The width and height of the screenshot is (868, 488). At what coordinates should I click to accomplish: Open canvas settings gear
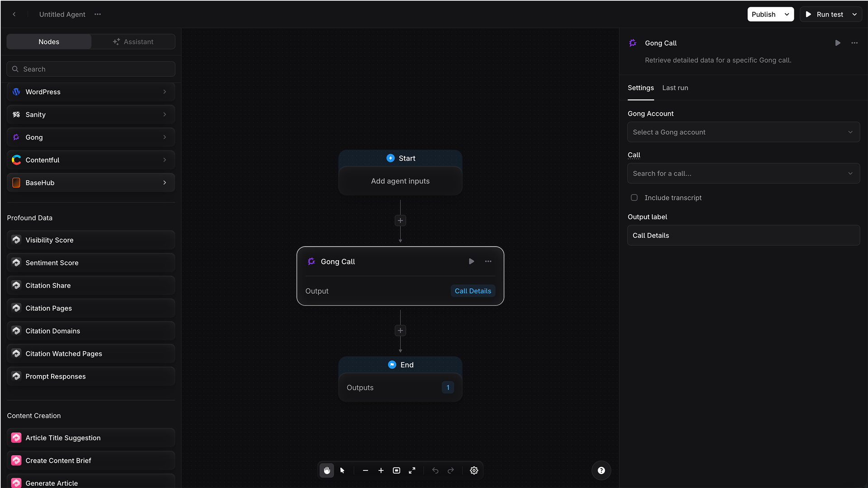tap(474, 470)
